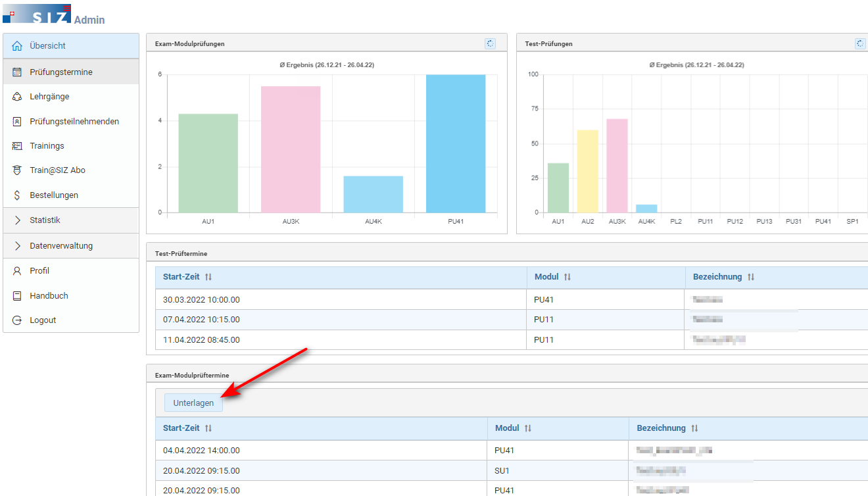Screen dimensions: 868x496
Task: Sort Test-Prüftermine by Modul arrows
Action: click(567, 278)
